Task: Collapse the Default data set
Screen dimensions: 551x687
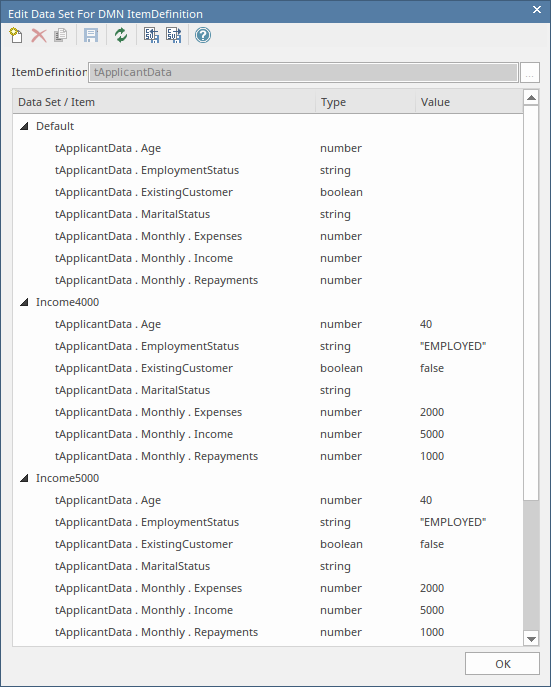Action: (25, 126)
